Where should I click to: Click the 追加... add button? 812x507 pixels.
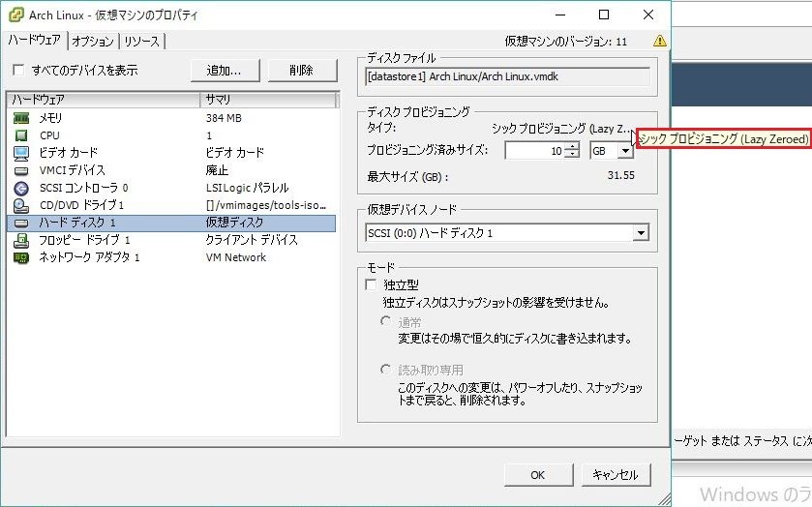[x=225, y=71]
